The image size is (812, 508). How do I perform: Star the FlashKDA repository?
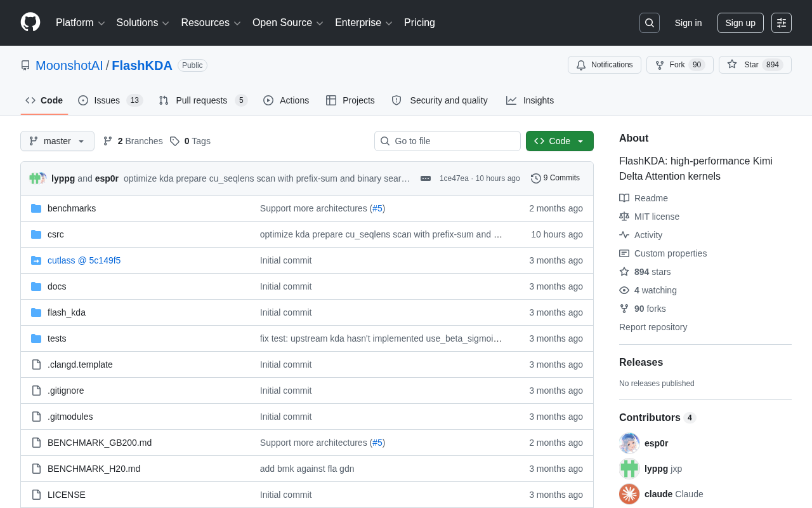[755, 65]
